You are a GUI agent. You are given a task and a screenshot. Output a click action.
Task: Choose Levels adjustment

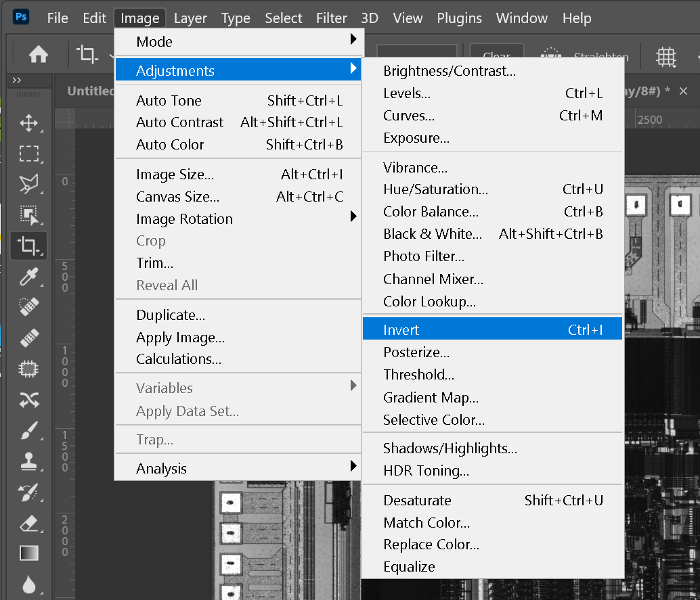click(492, 93)
